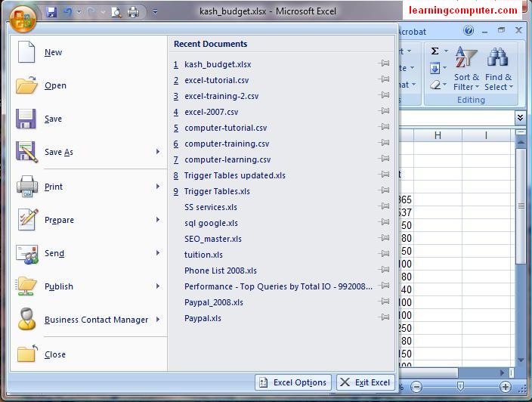The height and width of the screenshot is (402, 532).
Task: Expand the formula bar chevron
Action: tap(520, 118)
